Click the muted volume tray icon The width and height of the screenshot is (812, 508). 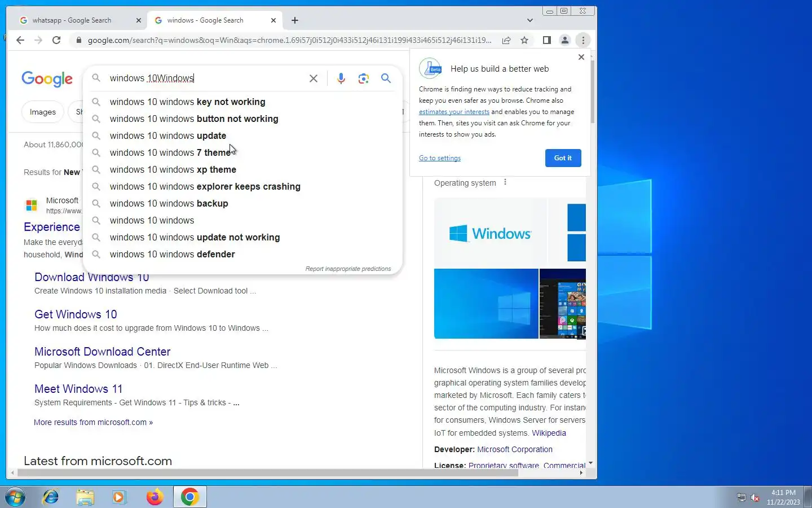755,497
